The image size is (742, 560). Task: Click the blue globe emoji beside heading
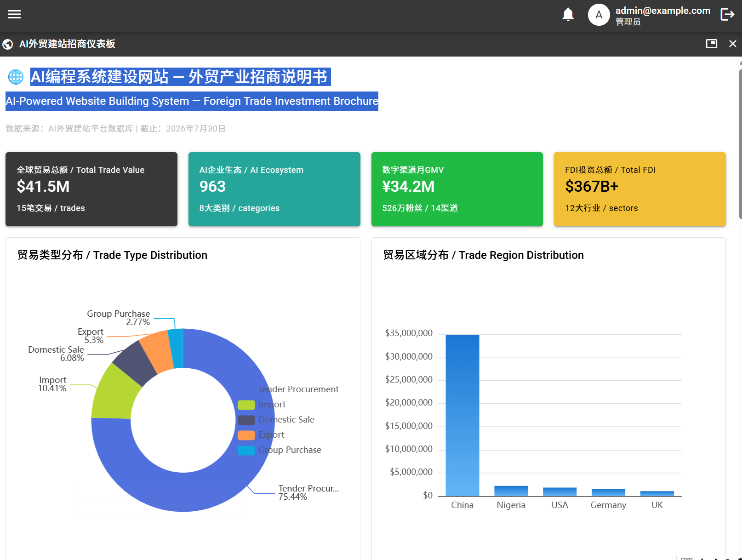coord(16,77)
